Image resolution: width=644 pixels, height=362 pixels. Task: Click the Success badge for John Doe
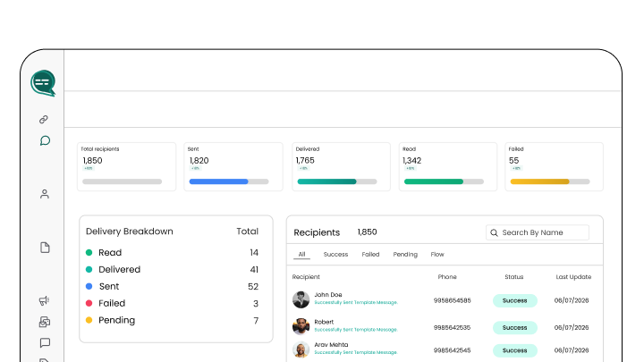coord(514,300)
